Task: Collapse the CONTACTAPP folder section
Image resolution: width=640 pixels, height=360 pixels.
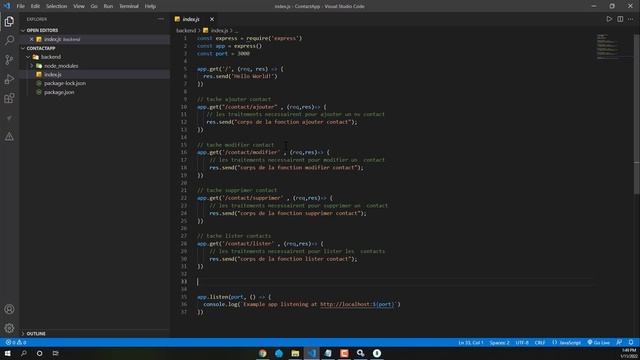Action: (41, 48)
